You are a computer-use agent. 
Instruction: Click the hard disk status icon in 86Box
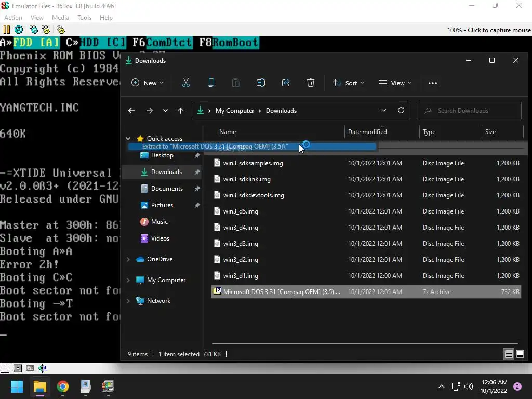30,368
